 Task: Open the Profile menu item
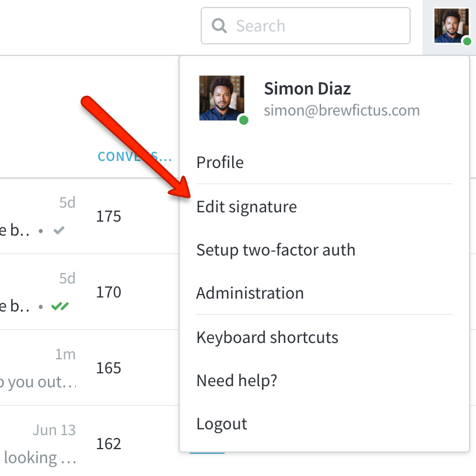coord(220,162)
